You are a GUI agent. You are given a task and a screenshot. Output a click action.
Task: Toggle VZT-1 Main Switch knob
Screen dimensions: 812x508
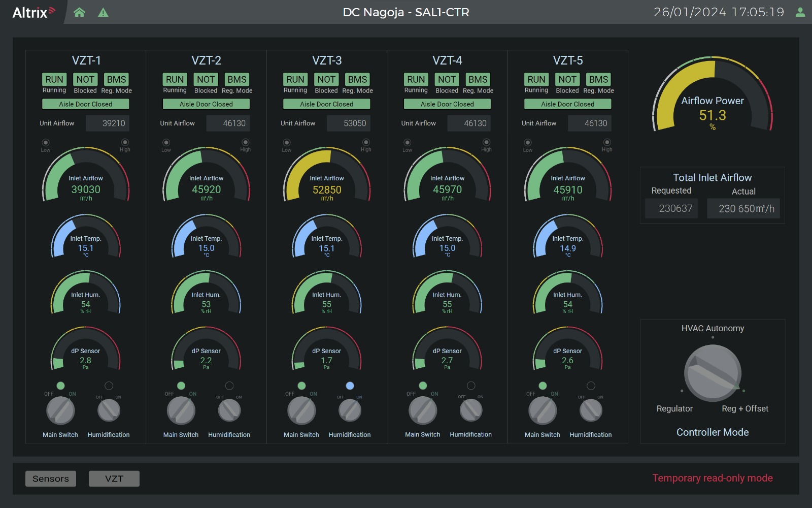(60, 410)
